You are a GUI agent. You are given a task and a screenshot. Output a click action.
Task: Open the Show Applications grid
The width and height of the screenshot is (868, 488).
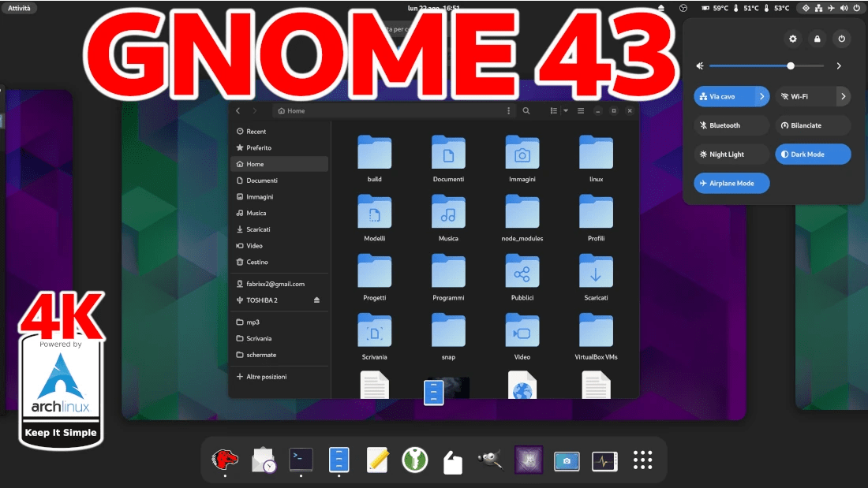(x=642, y=460)
